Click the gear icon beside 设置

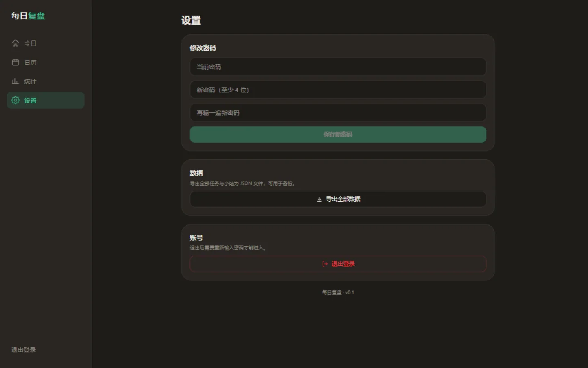point(16,100)
